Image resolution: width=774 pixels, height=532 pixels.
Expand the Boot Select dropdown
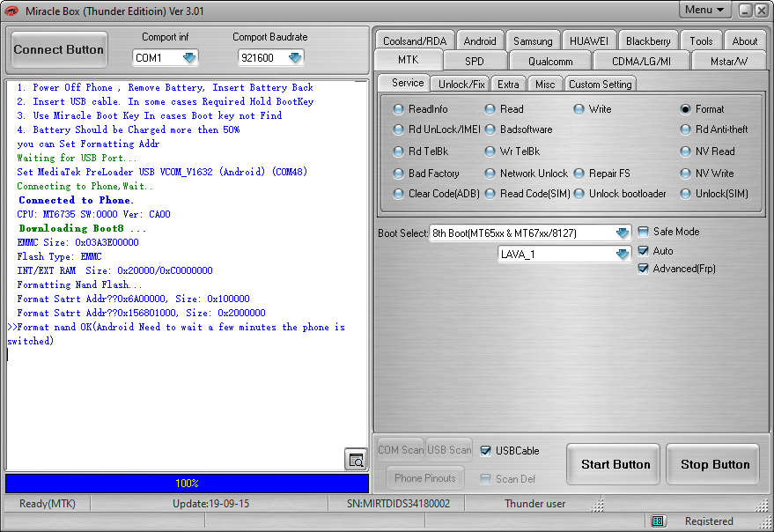pos(623,233)
